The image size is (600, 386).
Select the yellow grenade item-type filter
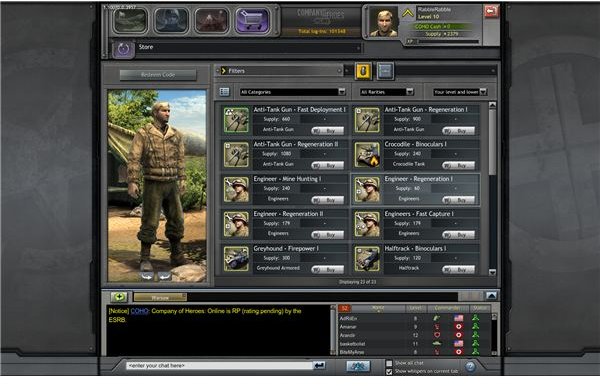click(363, 71)
